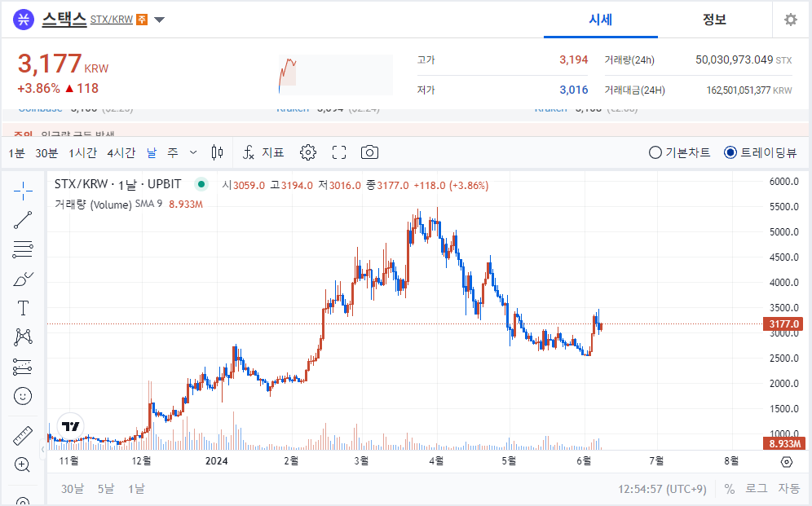Click the 8.933M volume axis label
The width and height of the screenshot is (812, 506).
click(x=783, y=443)
